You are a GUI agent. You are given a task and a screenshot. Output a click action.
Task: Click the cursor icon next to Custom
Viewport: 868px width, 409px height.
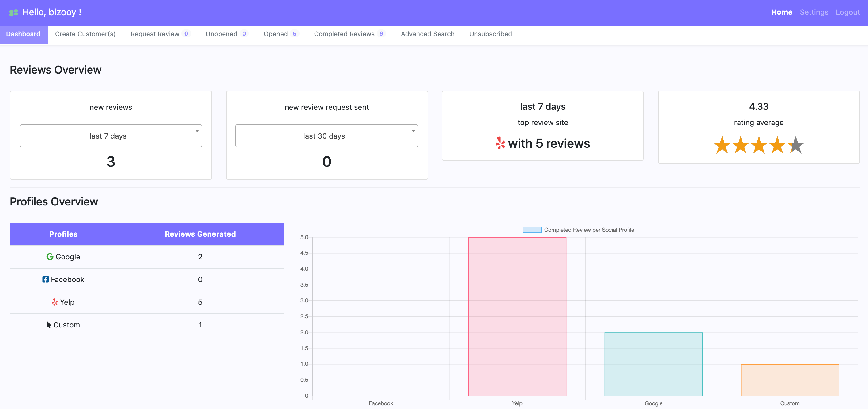(x=48, y=324)
